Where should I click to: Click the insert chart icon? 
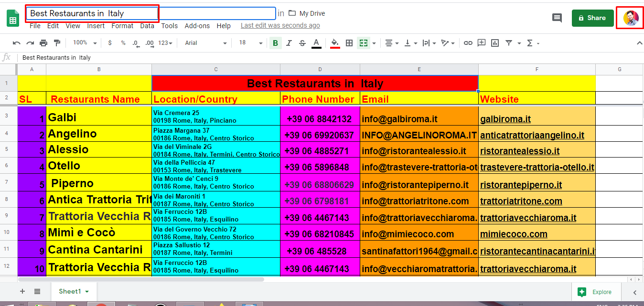click(495, 43)
